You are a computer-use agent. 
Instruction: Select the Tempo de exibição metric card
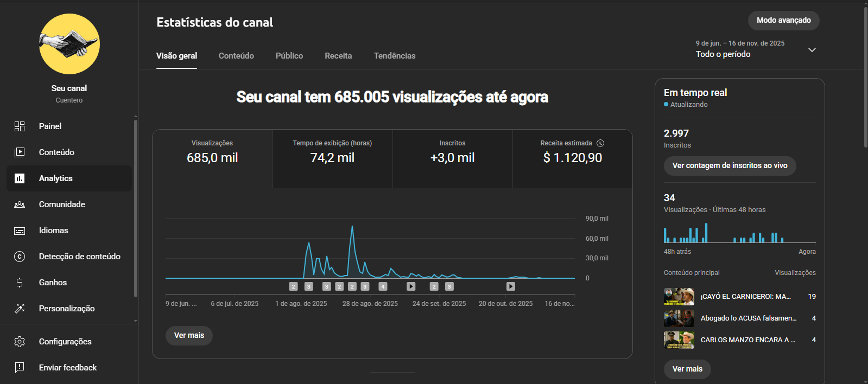pyautogui.click(x=332, y=158)
